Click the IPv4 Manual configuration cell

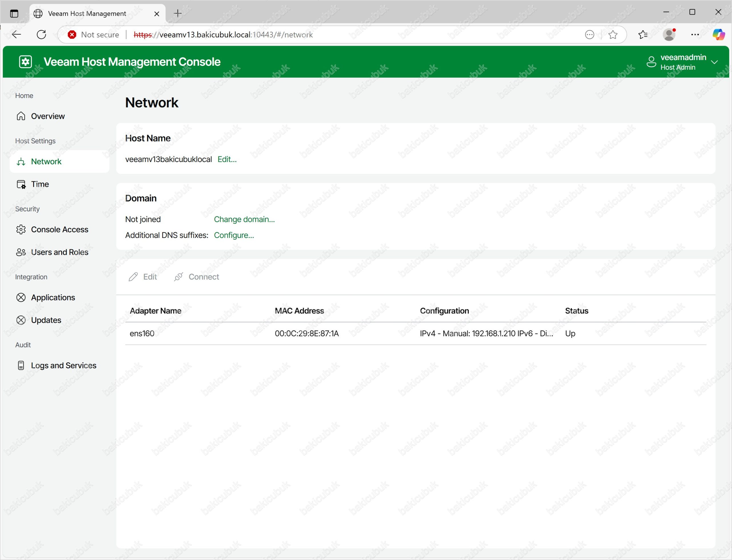[x=486, y=334]
